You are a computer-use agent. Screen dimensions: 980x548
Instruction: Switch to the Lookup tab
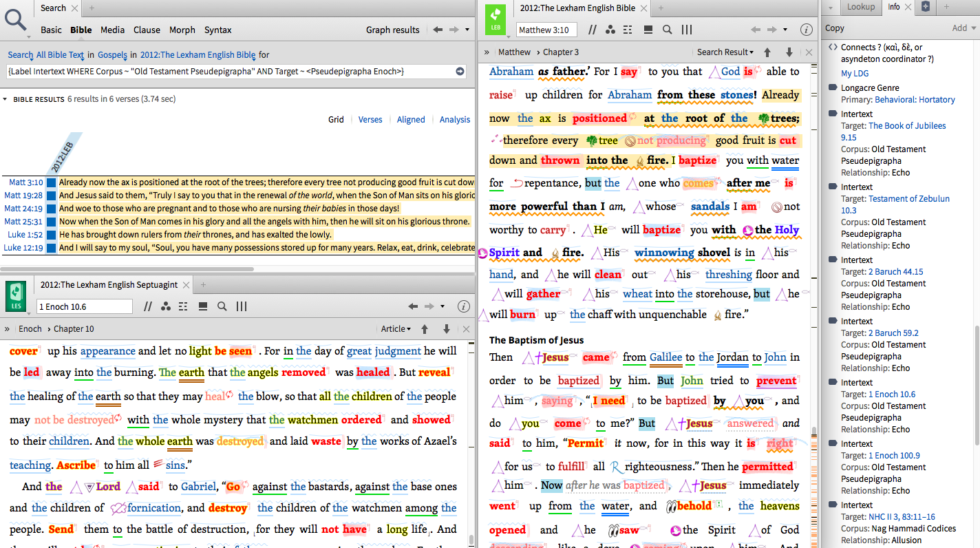860,7
